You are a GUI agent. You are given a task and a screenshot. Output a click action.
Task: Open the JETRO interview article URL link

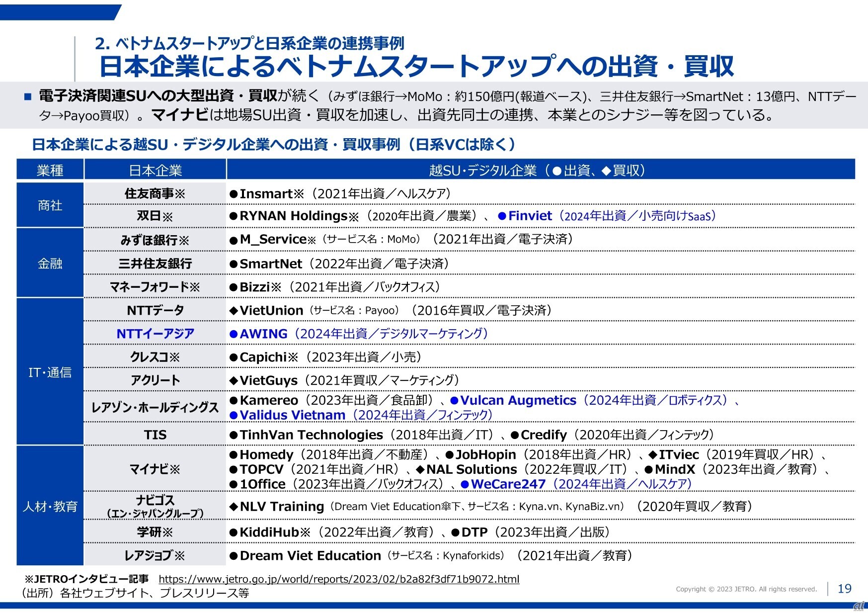pos(339,579)
